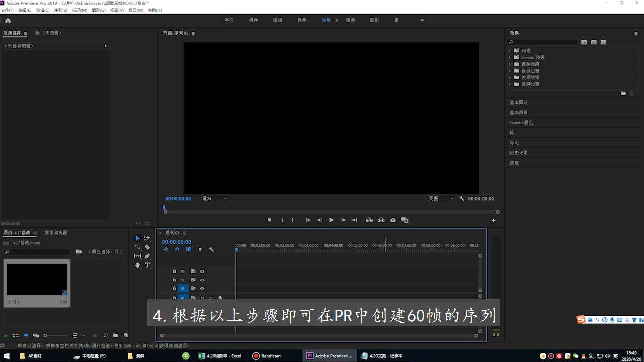
Task: Click Go to Out point button
Action: click(x=355, y=220)
